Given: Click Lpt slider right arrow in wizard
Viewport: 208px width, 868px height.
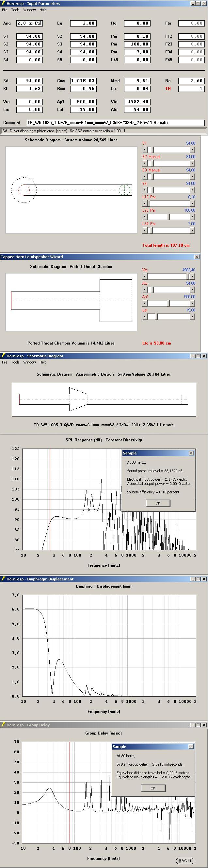Looking at the screenshot, I should (x=192, y=317).
